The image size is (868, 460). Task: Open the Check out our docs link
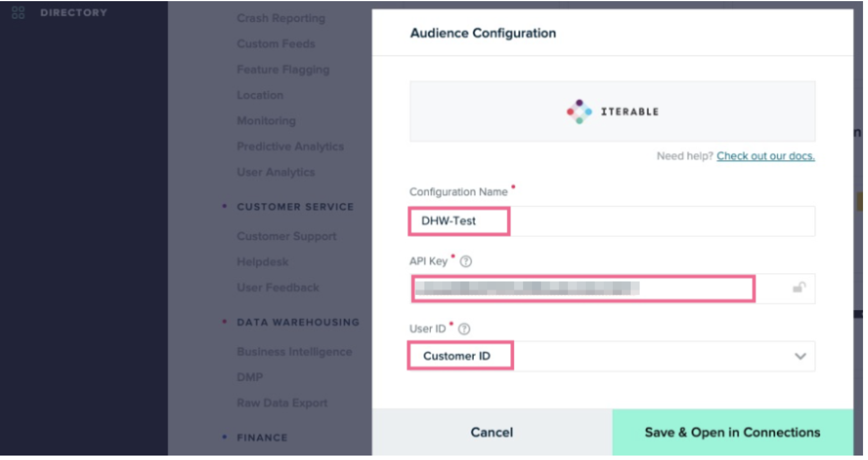[765, 156]
